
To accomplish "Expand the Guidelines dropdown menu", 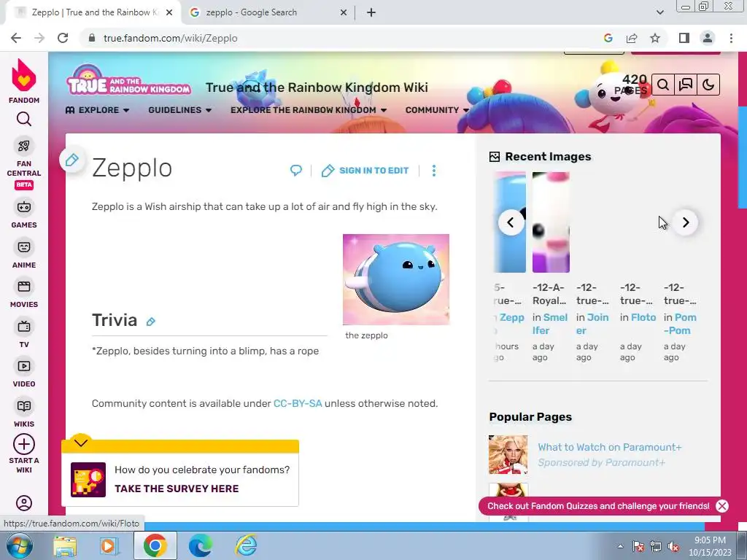I will pyautogui.click(x=179, y=110).
